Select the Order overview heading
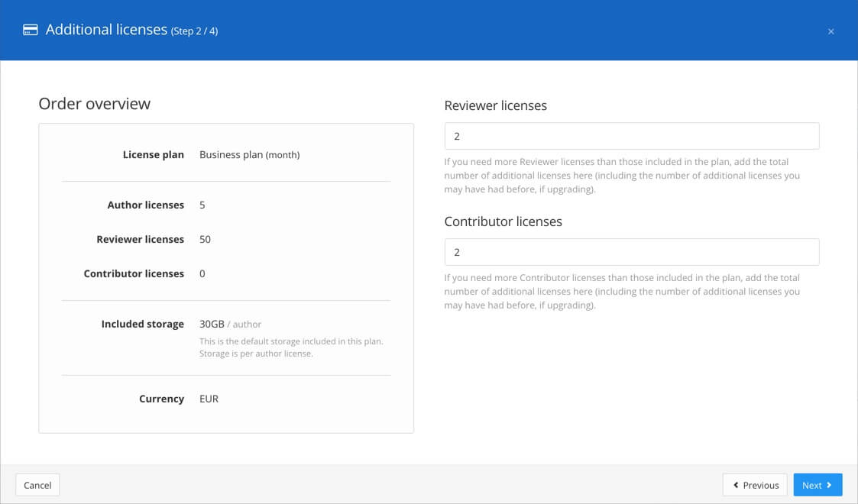 (95, 103)
